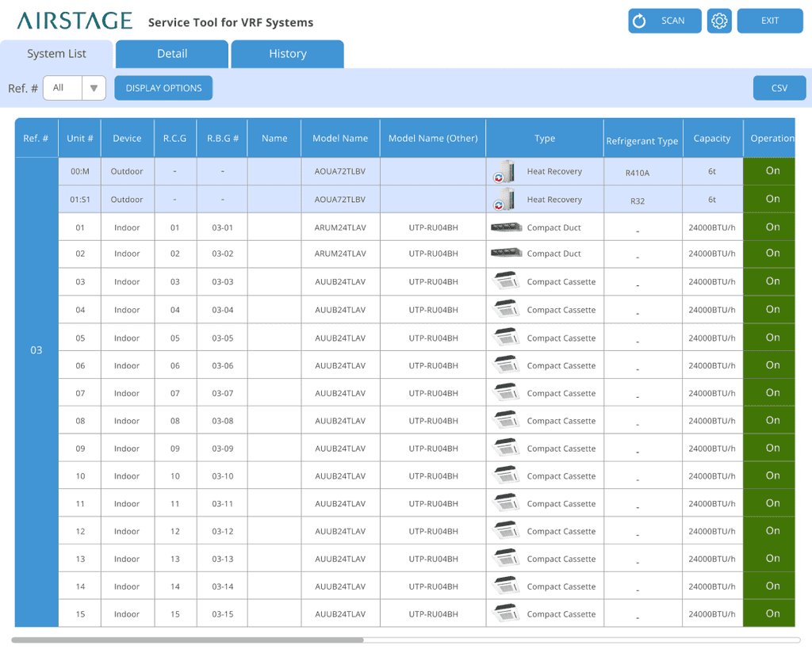Click the Compact Duct icon for unit 02
The height and width of the screenshot is (653, 812).
click(505, 254)
